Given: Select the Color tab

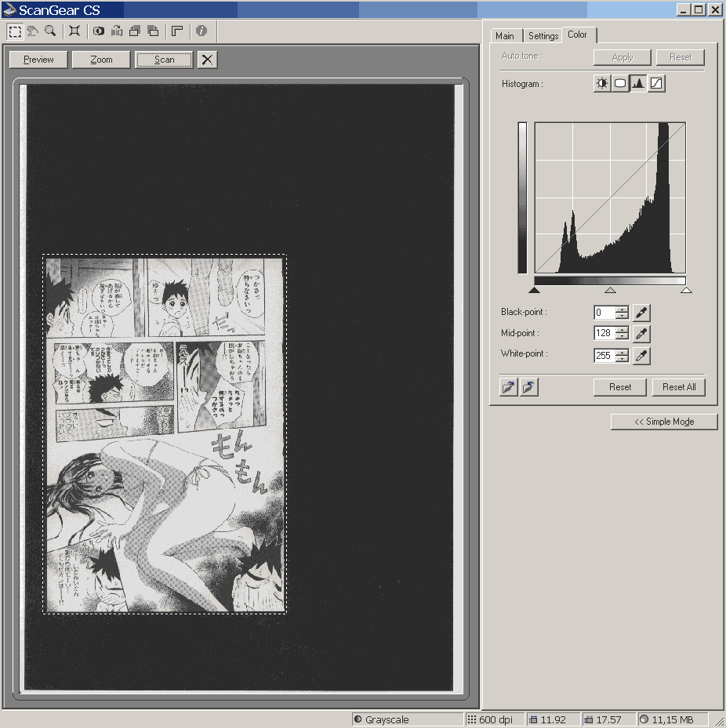Looking at the screenshot, I should coord(577,34).
